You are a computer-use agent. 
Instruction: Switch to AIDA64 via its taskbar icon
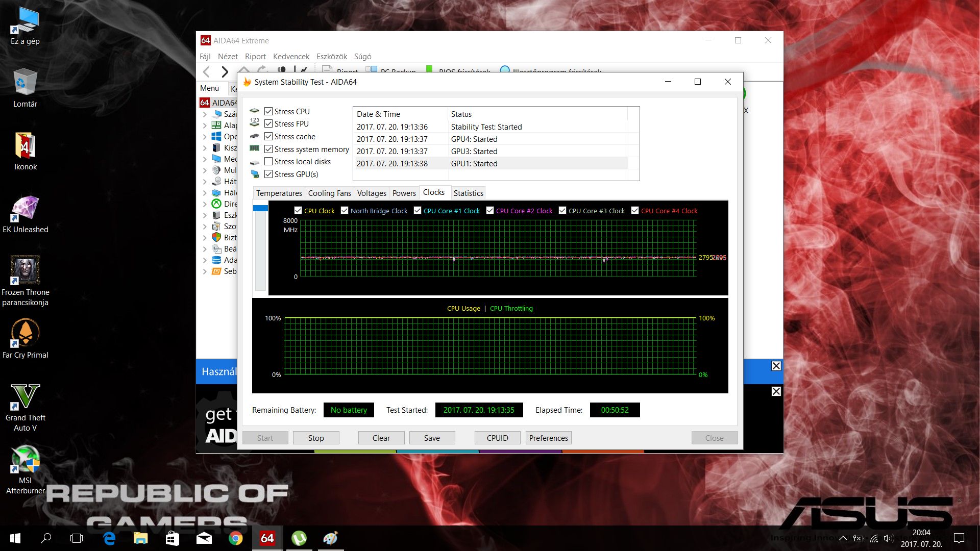click(267, 538)
